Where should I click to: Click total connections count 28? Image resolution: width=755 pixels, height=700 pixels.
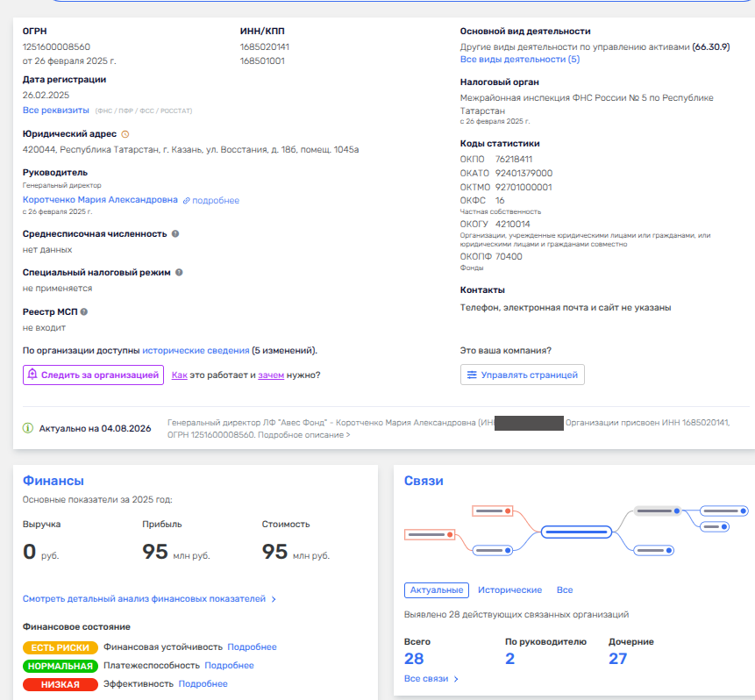pos(414,659)
